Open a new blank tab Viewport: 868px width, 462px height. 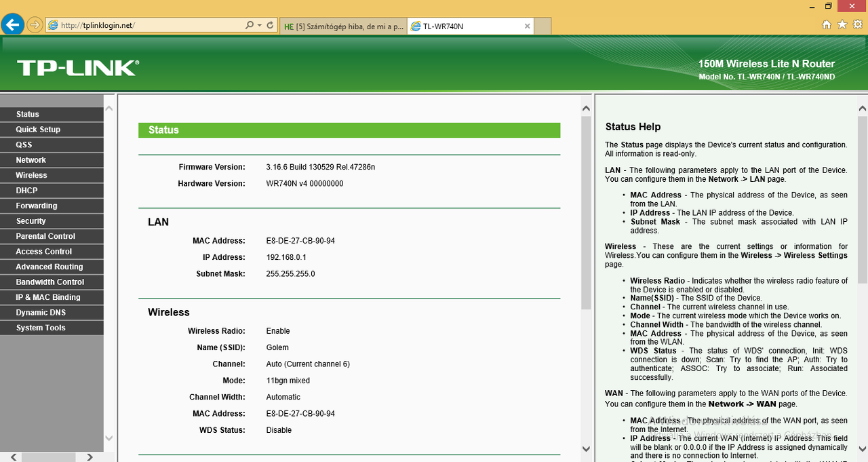click(x=543, y=26)
